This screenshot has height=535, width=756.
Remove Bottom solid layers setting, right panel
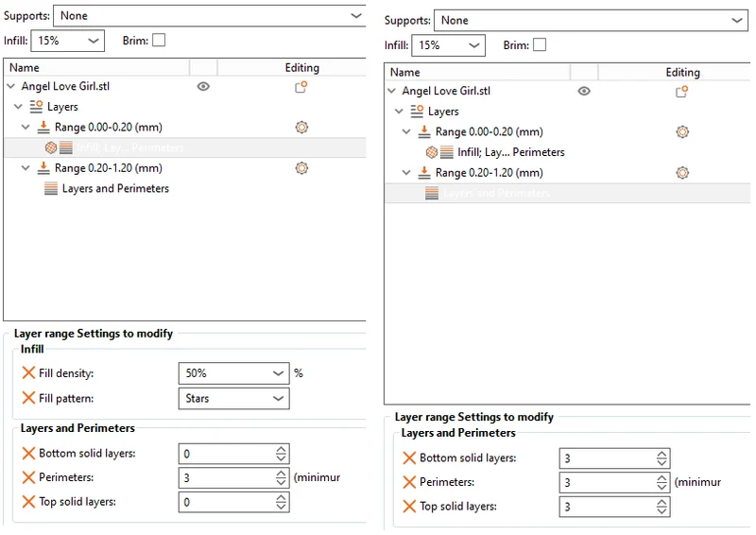pos(409,457)
